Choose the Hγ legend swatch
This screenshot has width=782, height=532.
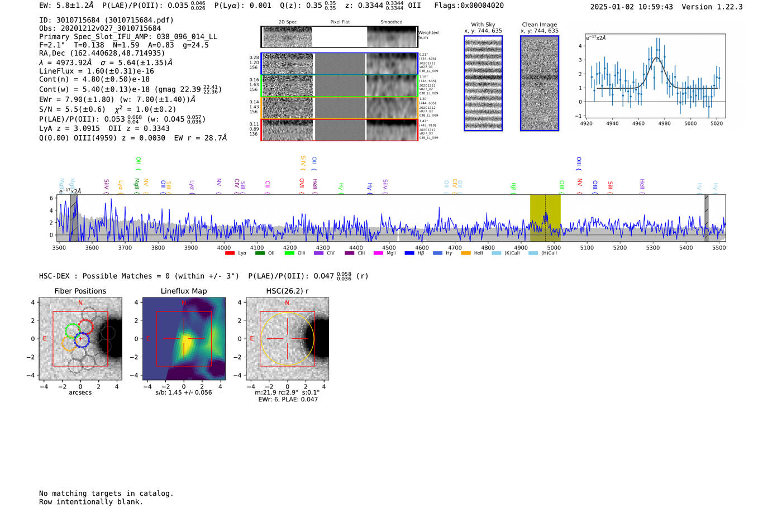point(437,253)
